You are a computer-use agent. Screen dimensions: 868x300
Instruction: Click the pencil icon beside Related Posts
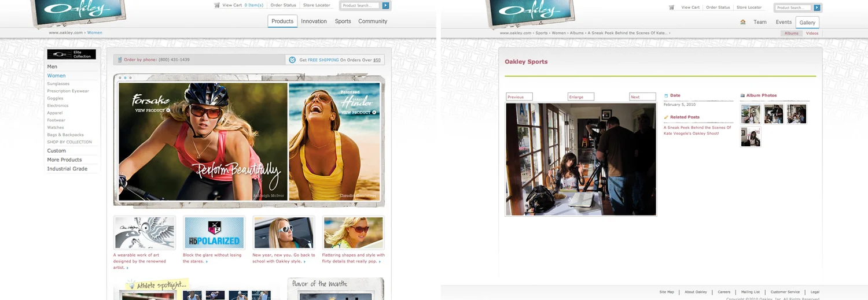tap(666, 117)
